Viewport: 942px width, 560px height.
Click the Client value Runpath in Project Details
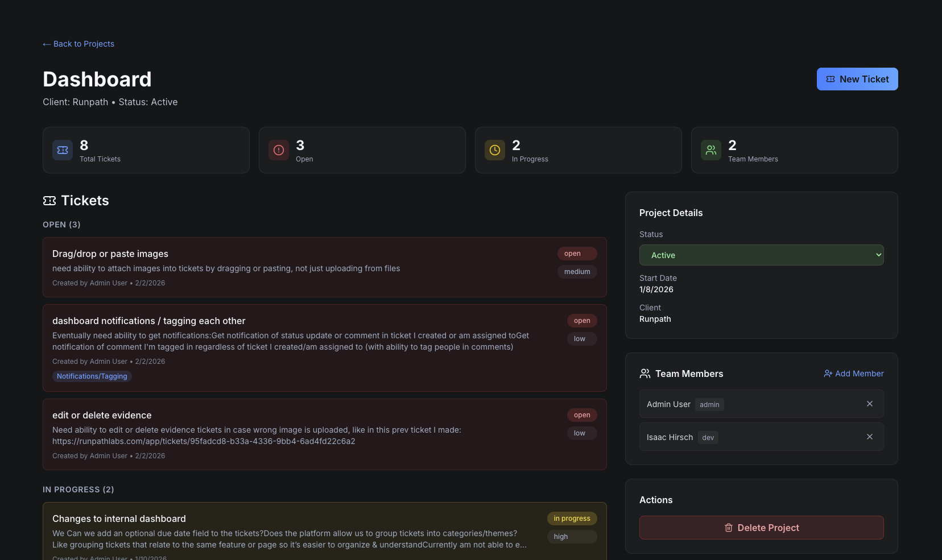coord(655,319)
